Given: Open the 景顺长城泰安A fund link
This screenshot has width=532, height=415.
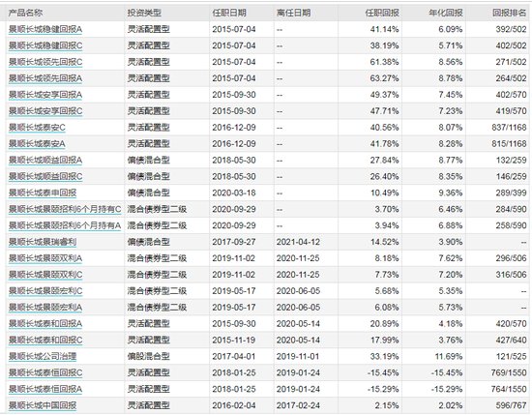Looking at the screenshot, I should 37,144.
